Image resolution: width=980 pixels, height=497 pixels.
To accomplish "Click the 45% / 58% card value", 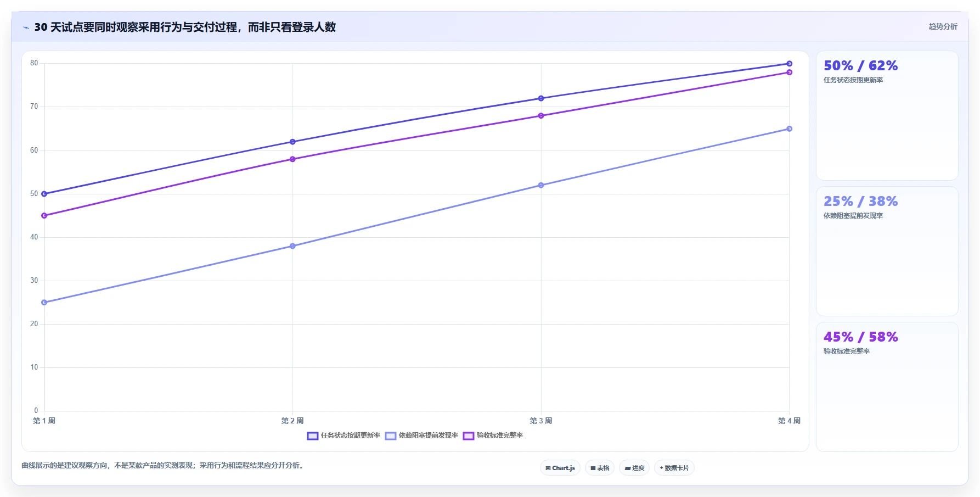I will pos(860,337).
